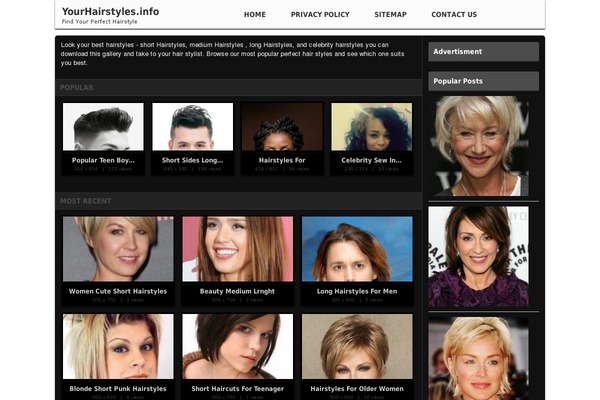Click the 'POPULAR' section heading
The width and height of the screenshot is (600, 400).
click(77, 88)
